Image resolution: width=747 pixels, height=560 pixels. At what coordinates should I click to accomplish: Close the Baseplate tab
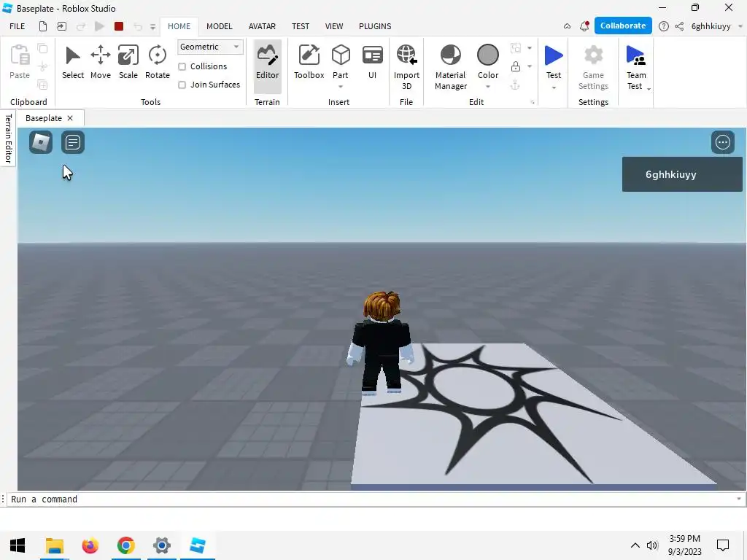70,118
